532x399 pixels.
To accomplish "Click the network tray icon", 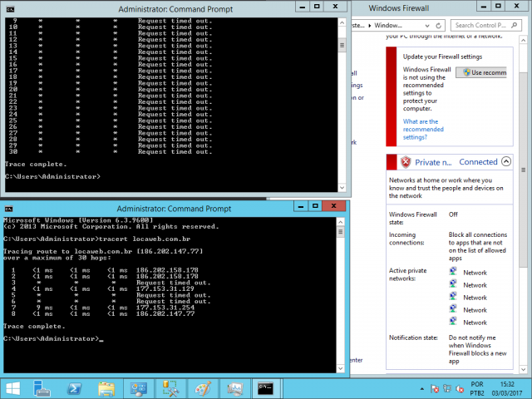I will coord(447,389).
